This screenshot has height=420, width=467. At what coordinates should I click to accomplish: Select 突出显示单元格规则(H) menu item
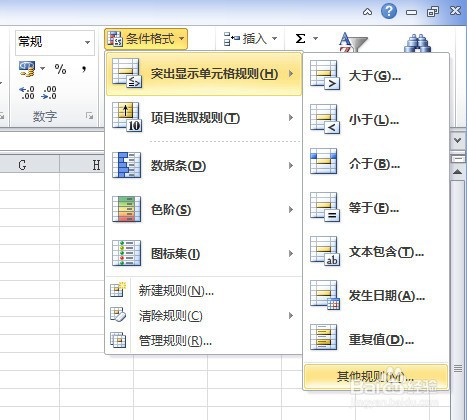pos(204,74)
